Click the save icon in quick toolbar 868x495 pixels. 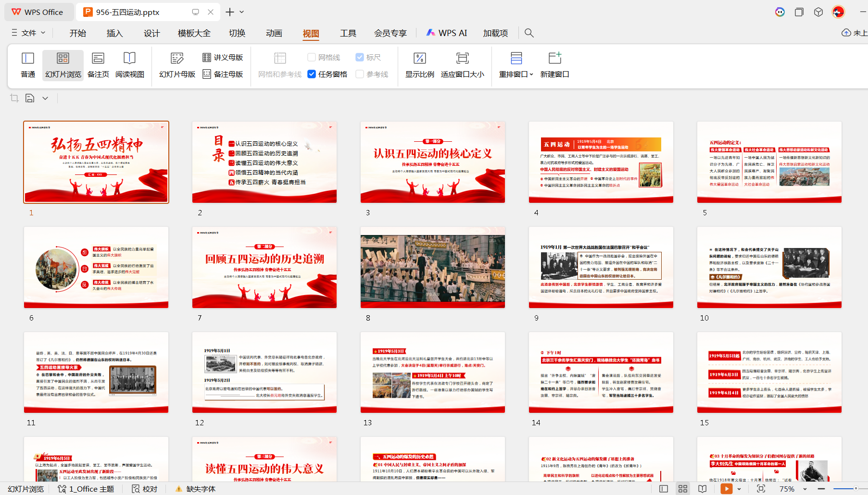tap(30, 98)
